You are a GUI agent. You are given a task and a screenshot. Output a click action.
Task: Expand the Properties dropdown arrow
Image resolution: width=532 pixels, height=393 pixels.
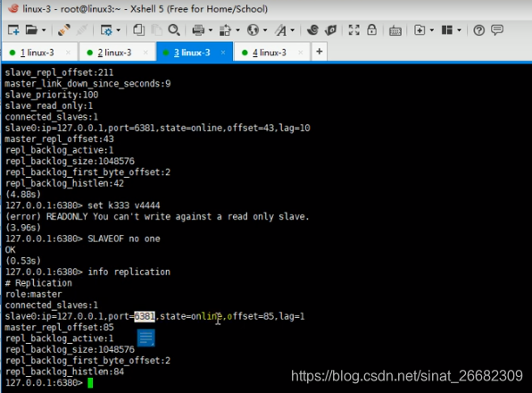tap(119, 30)
